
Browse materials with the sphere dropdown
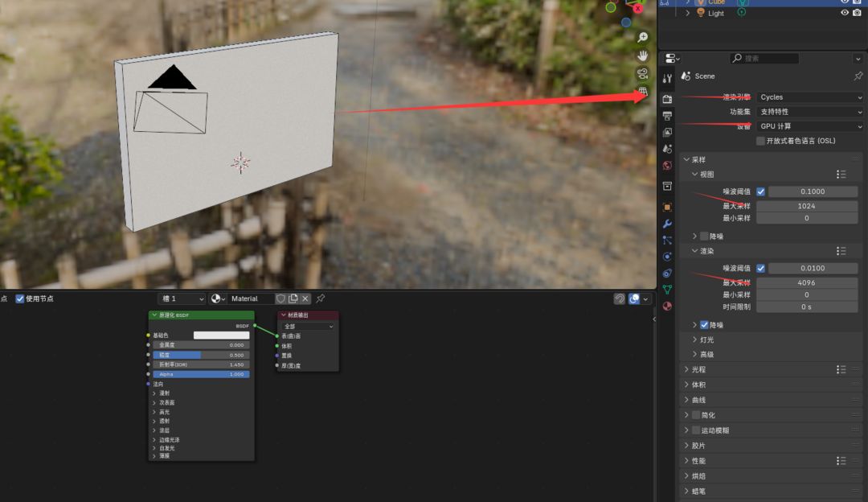point(218,298)
